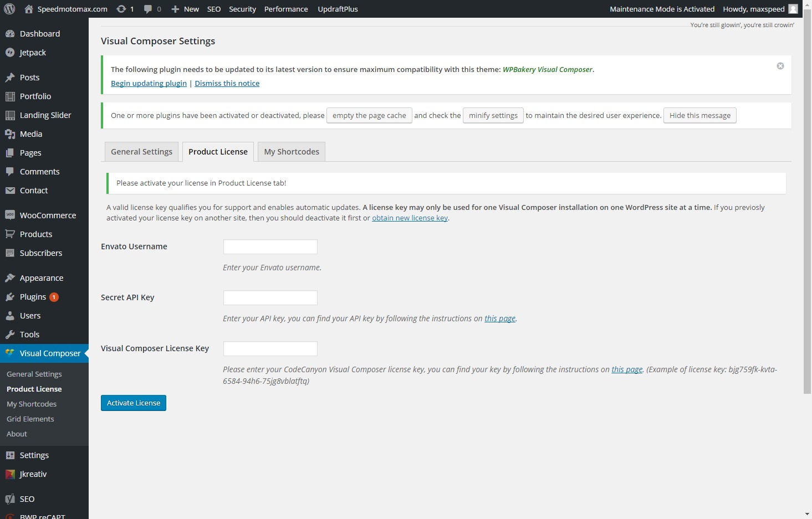Follow the obtain new license key link

click(x=410, y=218)
